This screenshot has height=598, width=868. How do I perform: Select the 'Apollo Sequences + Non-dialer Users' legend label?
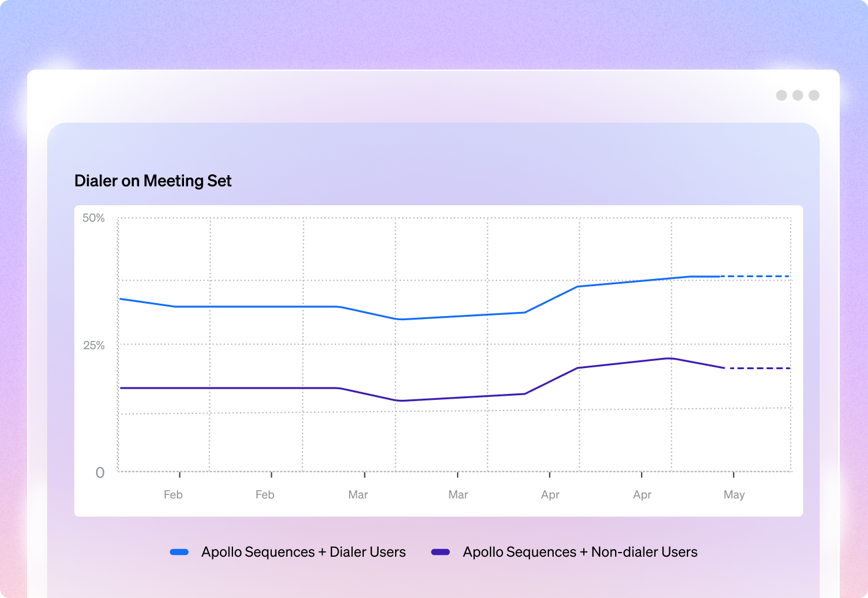pyautogui.click(x=580, y=552)
